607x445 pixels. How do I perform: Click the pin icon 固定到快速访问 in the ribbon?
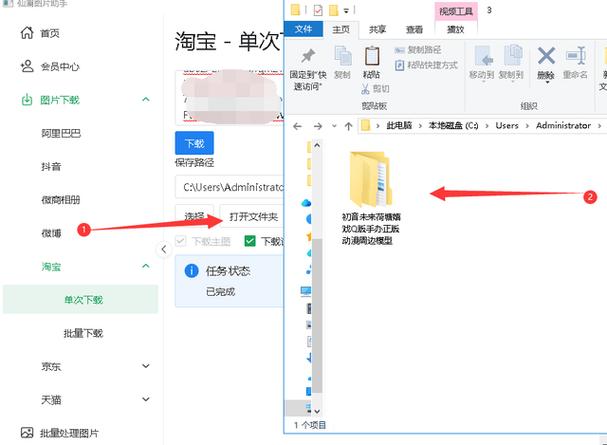[308, 56]
